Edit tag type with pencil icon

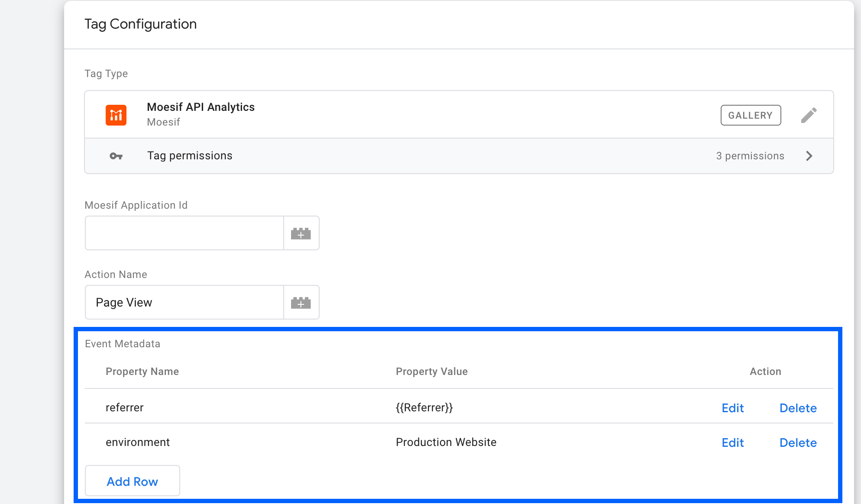tap(809, 115)
